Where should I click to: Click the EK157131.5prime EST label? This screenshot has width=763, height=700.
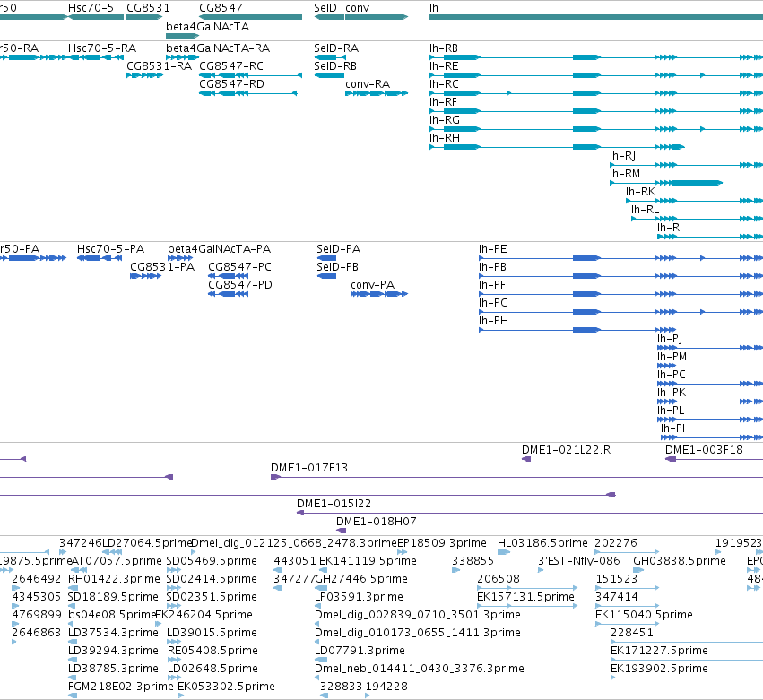[525, 597]
